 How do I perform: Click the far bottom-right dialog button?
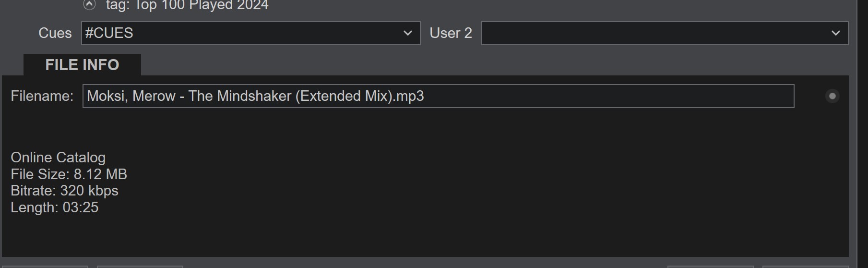click(805, 267)
